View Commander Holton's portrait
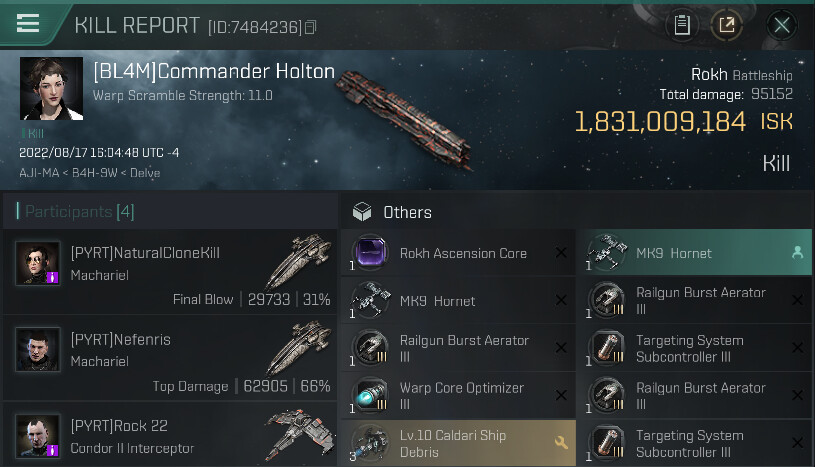The image size is (815, 467). [x=51, y=88]
